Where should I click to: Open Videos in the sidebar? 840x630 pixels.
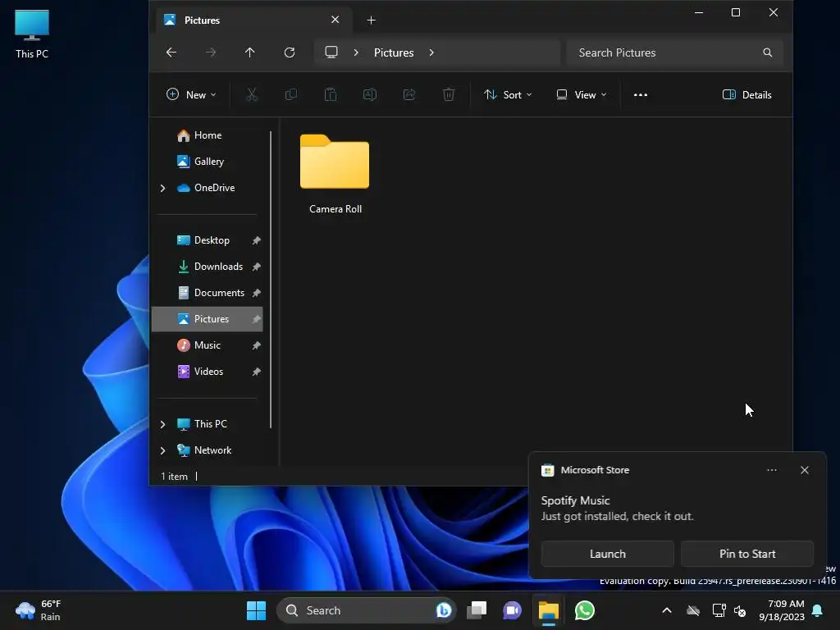click(207, 372)
